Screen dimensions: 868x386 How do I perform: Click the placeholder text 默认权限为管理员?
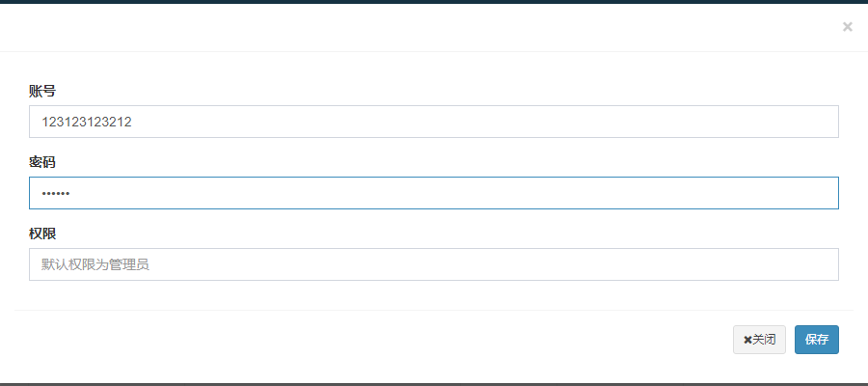point(95,264)
